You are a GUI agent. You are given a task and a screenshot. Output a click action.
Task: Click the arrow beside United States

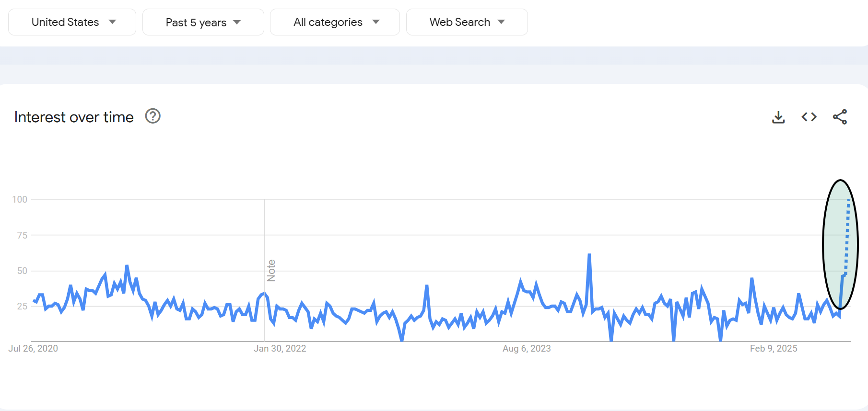pyautogui.click(x=113, y=22)
